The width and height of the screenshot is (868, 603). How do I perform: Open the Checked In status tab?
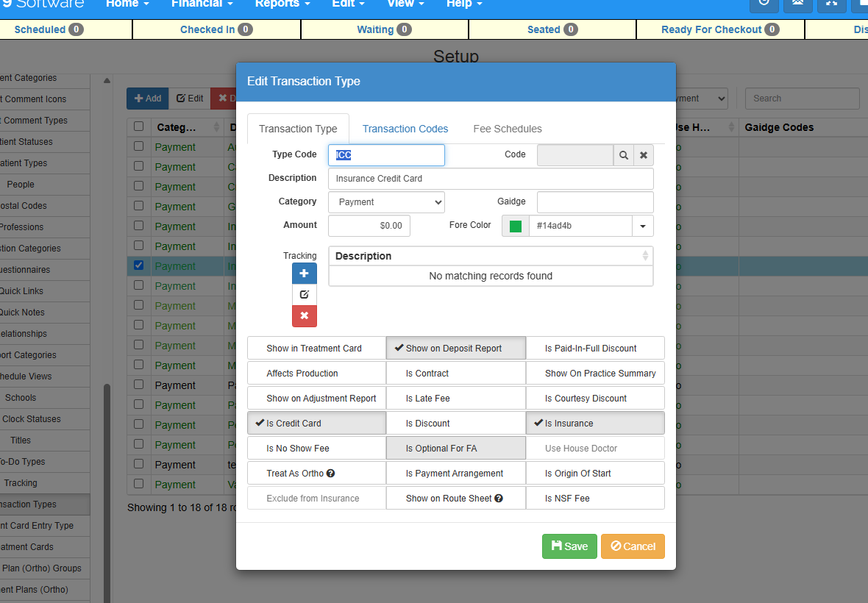pos(216,29)
